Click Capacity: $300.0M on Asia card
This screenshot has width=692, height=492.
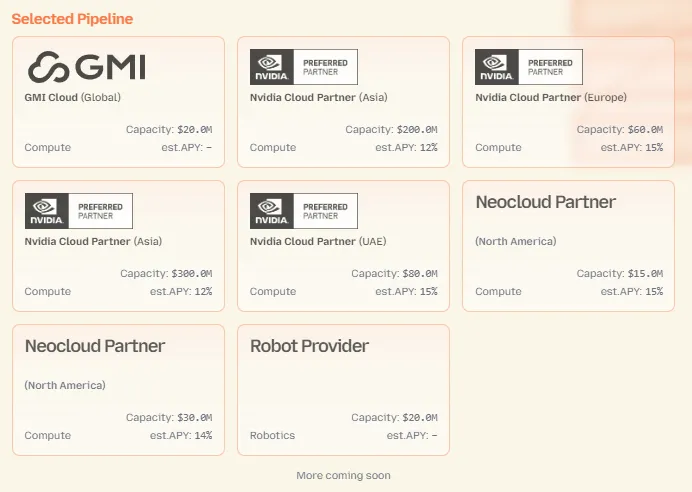tap(166, 274)
